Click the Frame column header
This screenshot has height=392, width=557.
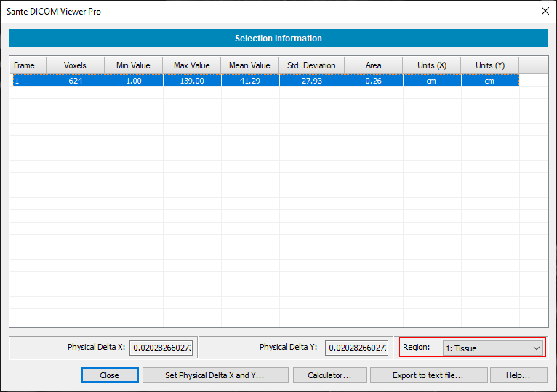(28, 65)
